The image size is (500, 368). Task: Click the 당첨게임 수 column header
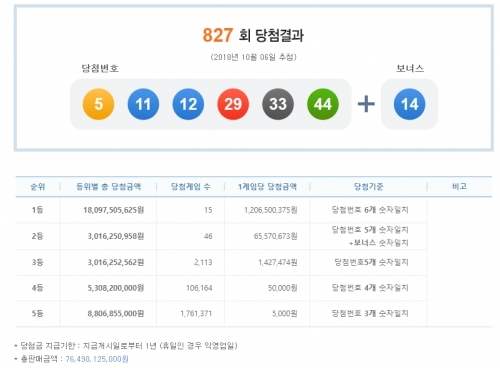click(x=191, y=187)
